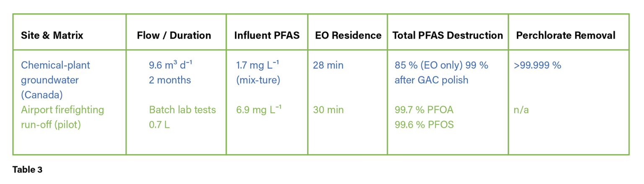Click the '>99.999 %' perchlorate value
Image resolution: width=644 pixels, height=184 pixels.
(537, 65)
